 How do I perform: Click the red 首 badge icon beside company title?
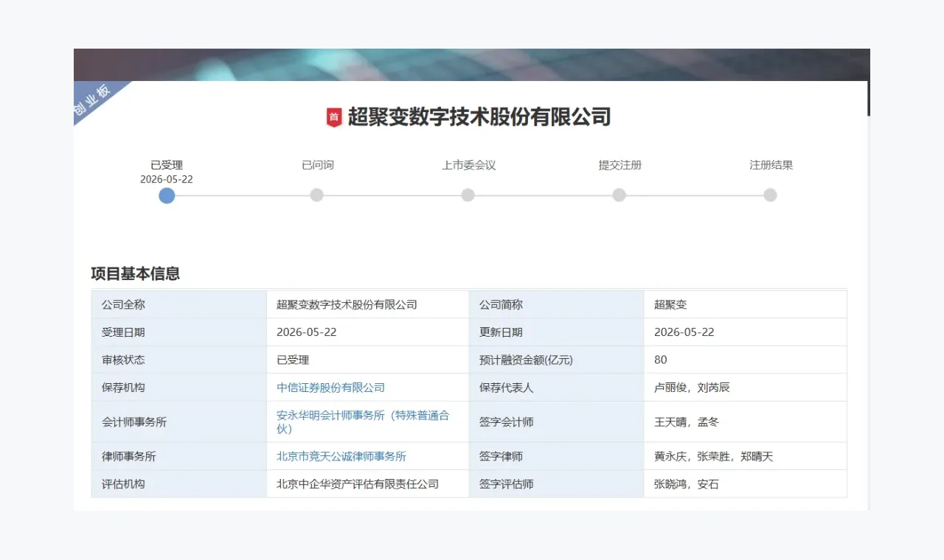pos(334,117)
